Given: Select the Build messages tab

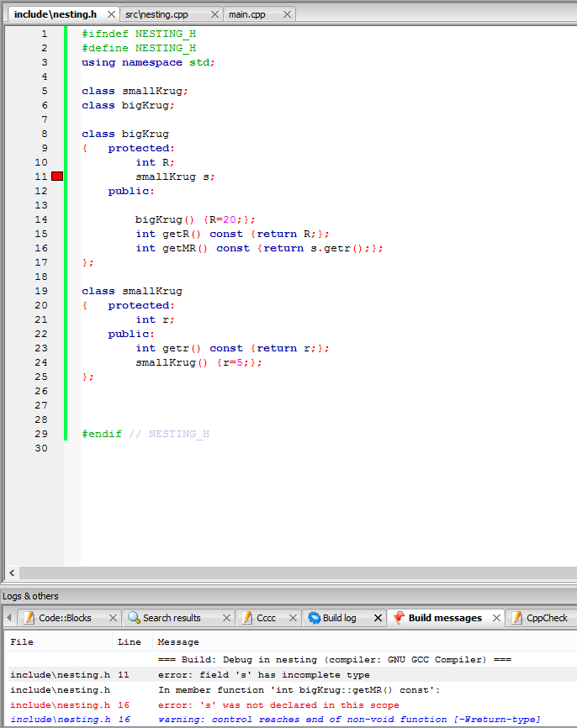Looking at the screenshot, I should (x=445, y=618).
